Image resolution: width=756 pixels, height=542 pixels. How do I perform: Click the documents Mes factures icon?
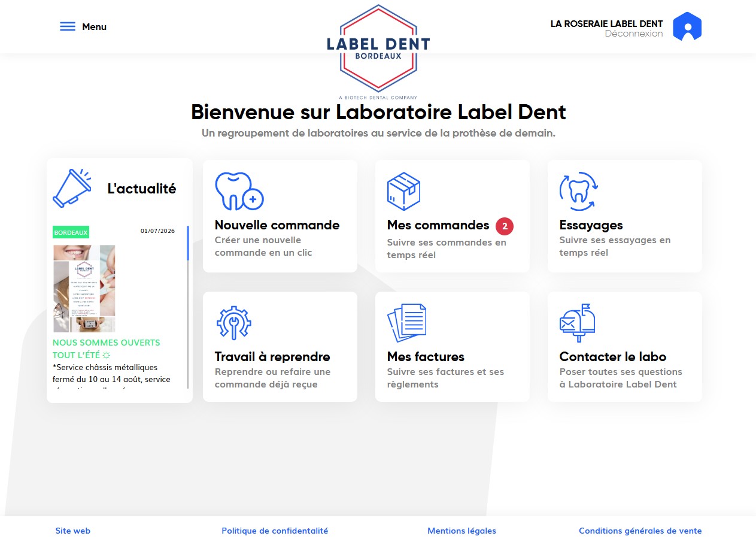pyautogui.click(x=407, y=323)
